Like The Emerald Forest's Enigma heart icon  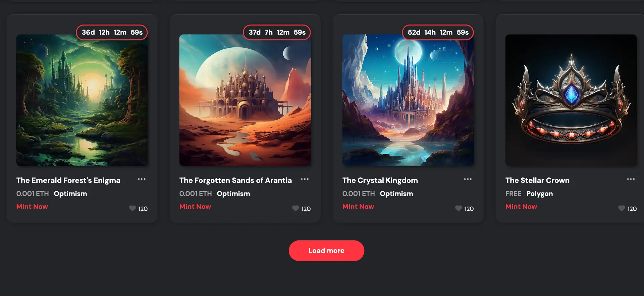coord(132,208)
